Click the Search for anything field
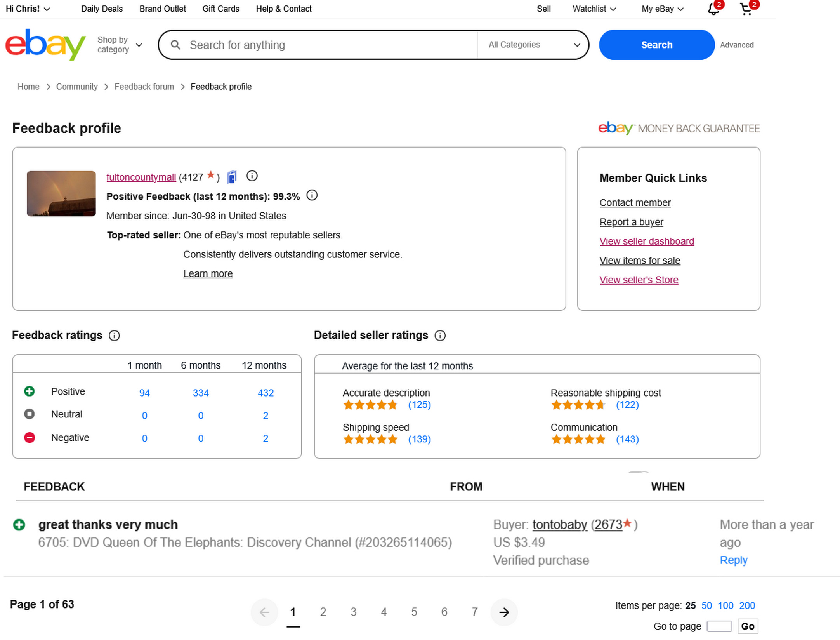The height and width of the screenshot is (640, 840). point(330,45)
